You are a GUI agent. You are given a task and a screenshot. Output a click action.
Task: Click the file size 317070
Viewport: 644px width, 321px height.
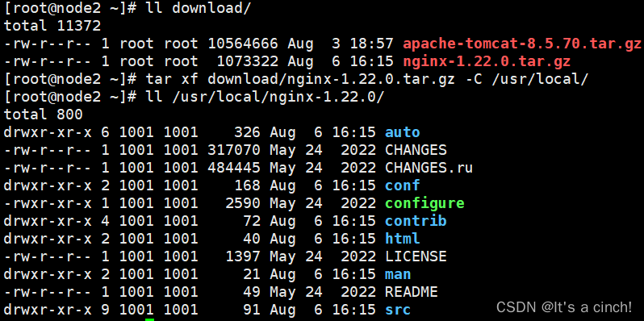(234, 150)
